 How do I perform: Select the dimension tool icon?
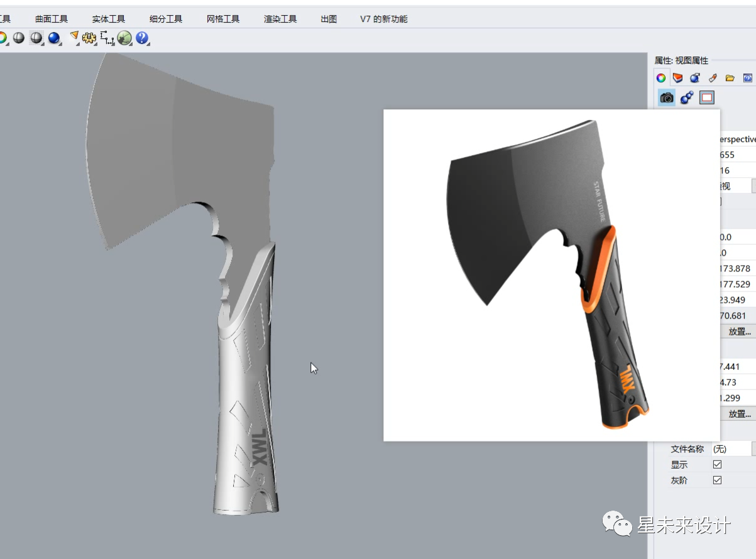coord(107,38)
